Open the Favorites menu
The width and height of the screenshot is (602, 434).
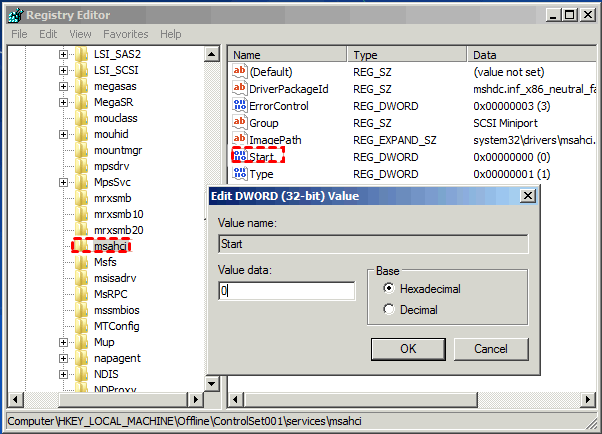(x=126, y=34)
